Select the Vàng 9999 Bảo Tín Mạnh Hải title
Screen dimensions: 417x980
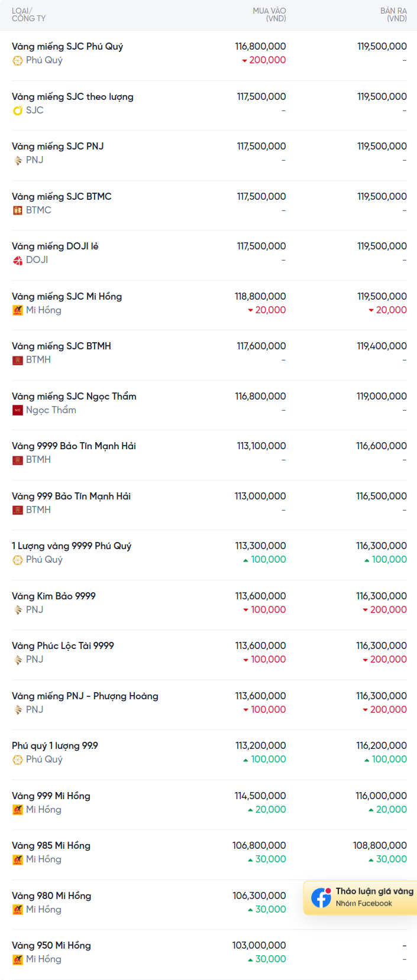click(74, 446)
